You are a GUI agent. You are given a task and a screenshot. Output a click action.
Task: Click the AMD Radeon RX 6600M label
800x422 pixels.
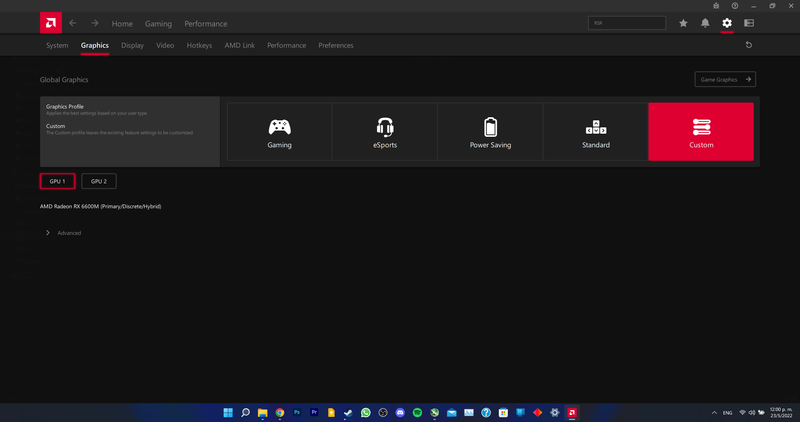tap(101, 206)
